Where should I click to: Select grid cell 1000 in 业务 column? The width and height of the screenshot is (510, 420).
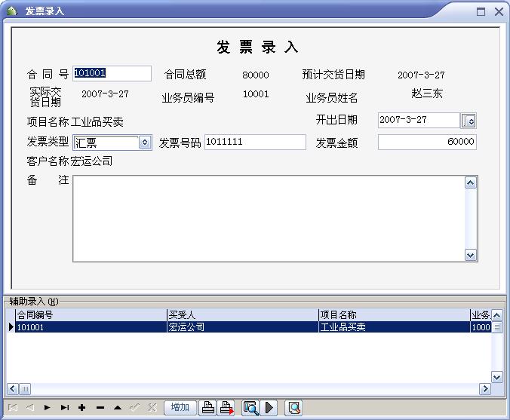point(481,327)
